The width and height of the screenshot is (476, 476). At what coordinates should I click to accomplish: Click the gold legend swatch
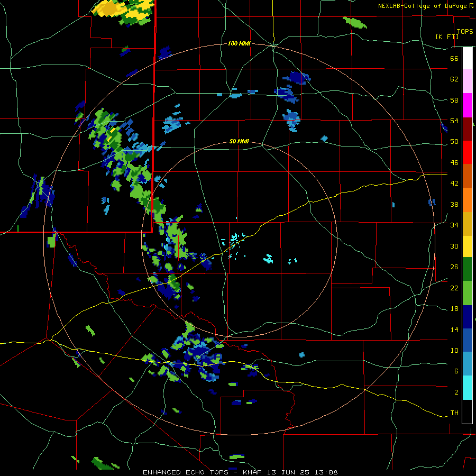click(x=467, y=224)
